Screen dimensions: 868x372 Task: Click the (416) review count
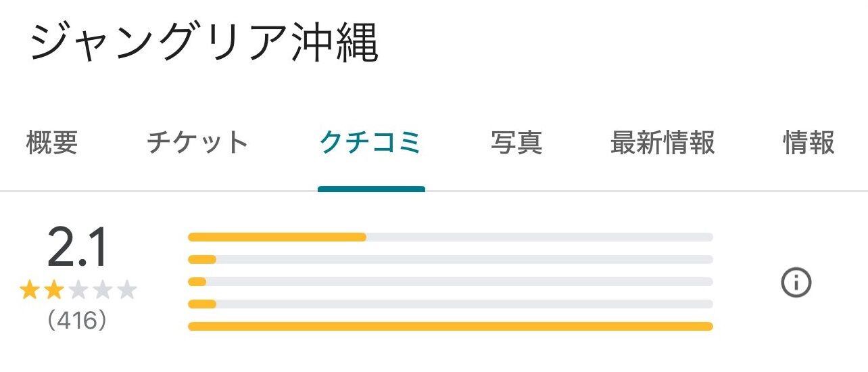[x=77, y=321]
